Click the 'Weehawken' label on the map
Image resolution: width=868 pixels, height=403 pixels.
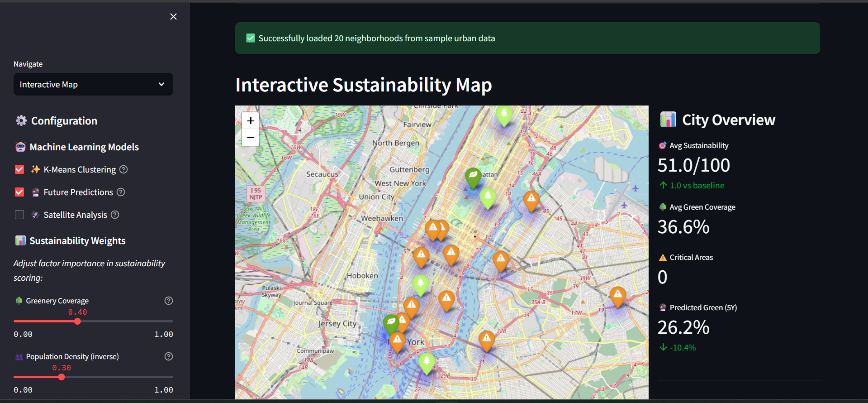click(382, 218)
